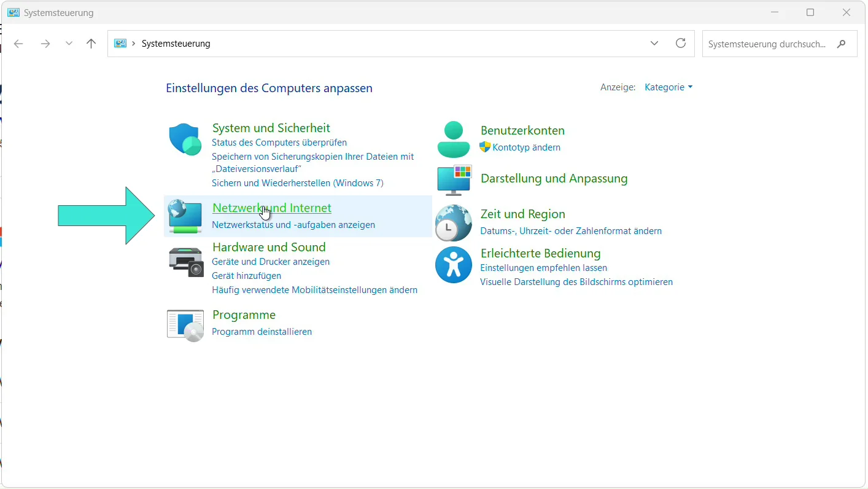This screenshot has width=868, height=489.
Task: Open Erleichterte Bedienung category
Action: coord(541,253)
